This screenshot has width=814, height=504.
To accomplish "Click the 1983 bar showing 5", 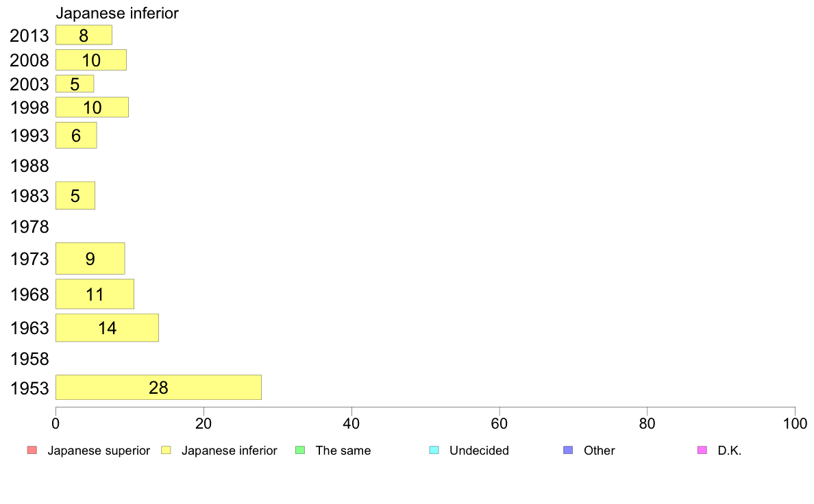I will point(75,196).
